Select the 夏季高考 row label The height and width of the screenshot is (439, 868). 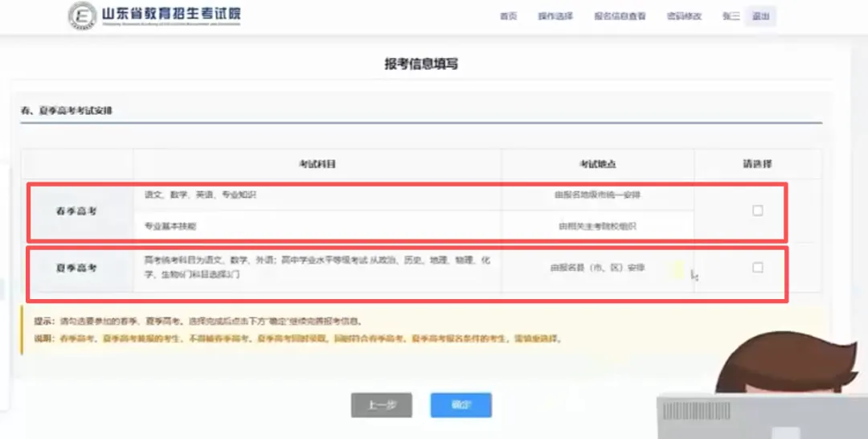pyautogui.click(x=76, y=268)
